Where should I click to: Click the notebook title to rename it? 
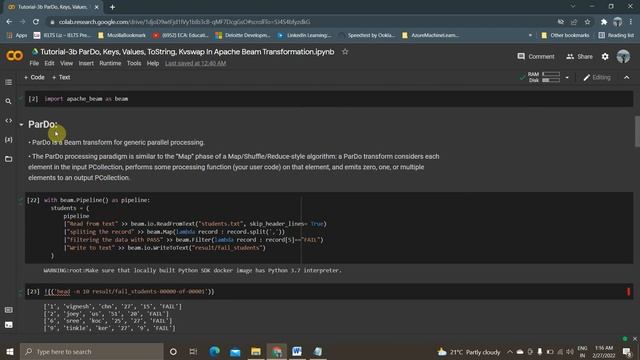(x=187, y=52)
